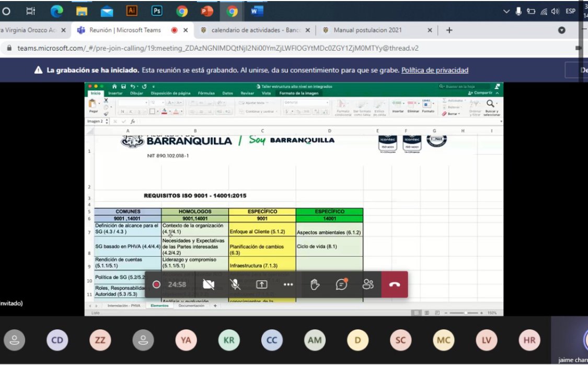The height and width of the screenshot is (366, 588).
Task: Open the share content tray
Action: (x=261, y=284)
